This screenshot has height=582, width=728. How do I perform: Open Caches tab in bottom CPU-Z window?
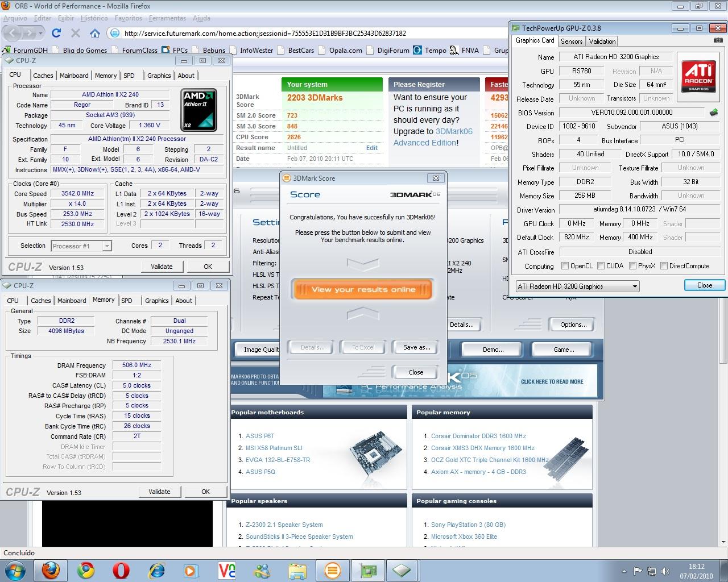pyautogui.click(x=41, y=301)
